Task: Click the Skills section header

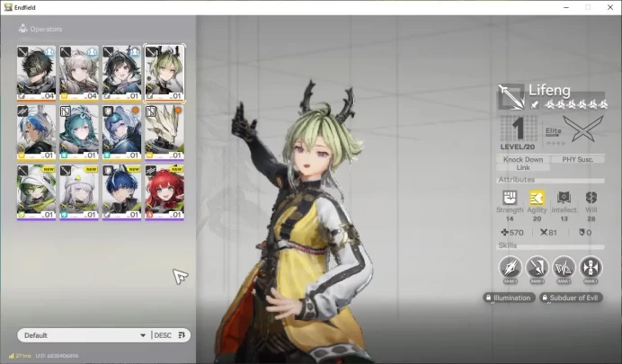Action: point(507,245)
